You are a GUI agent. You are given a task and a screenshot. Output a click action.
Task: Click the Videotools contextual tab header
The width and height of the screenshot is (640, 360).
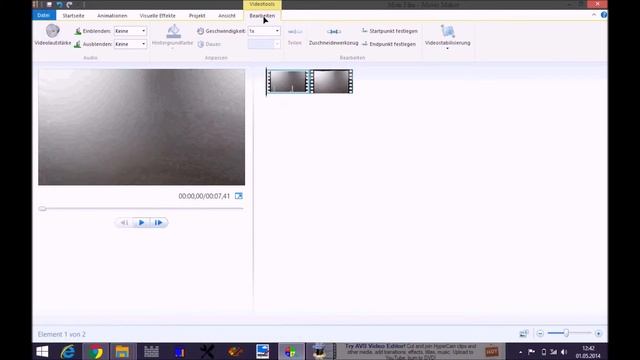[262, 4]
